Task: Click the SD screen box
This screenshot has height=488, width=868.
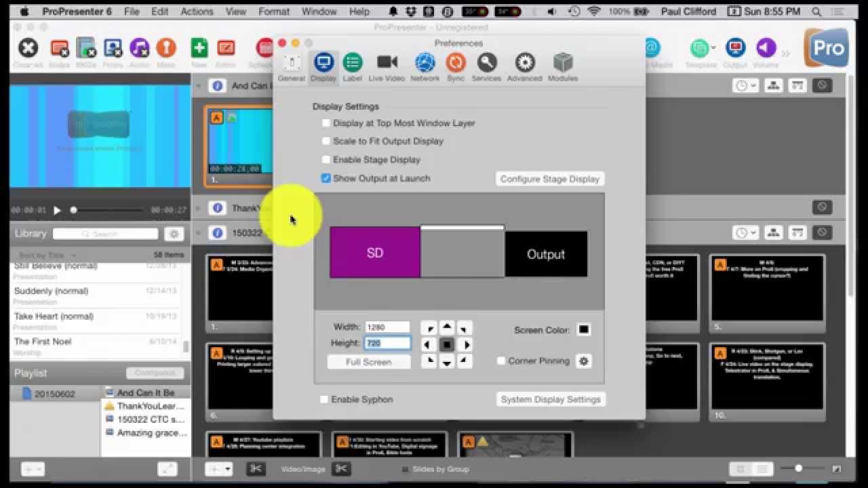Action: (x=375, y=253)
